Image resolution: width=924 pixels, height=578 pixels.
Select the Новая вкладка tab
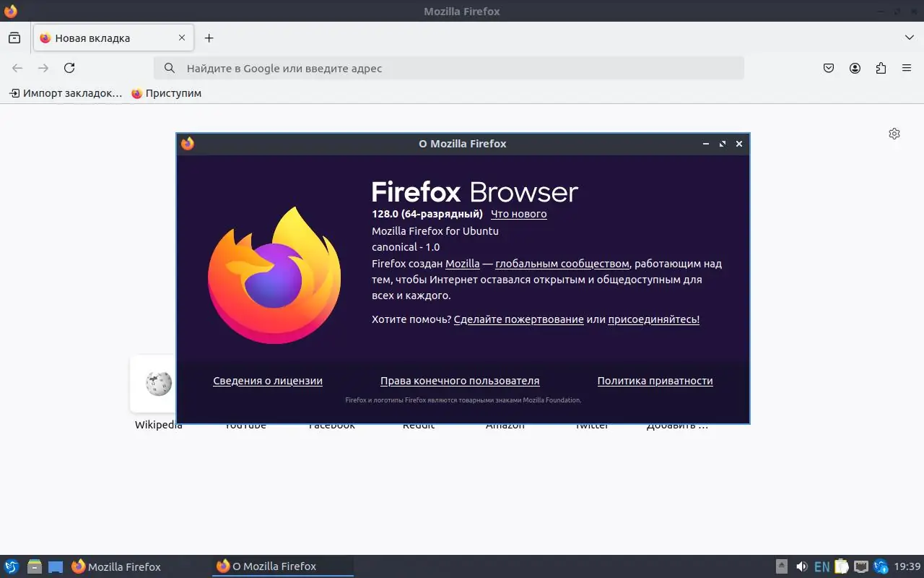tap(113, 38)
